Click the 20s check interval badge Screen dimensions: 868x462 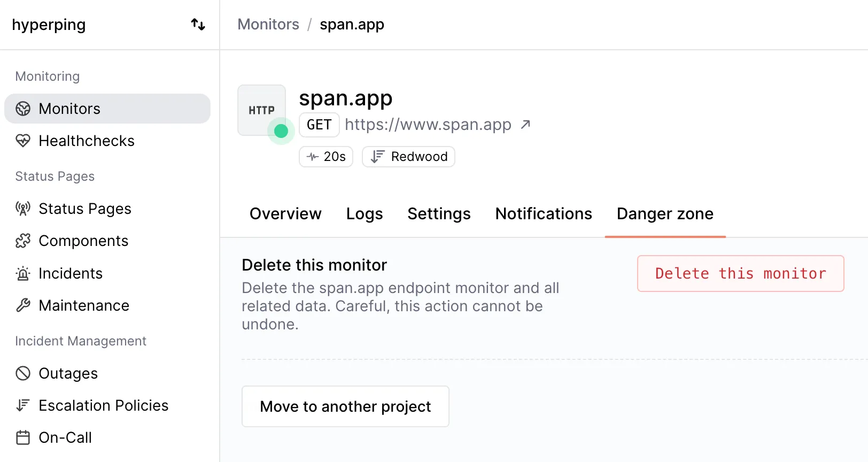[326, 157]
